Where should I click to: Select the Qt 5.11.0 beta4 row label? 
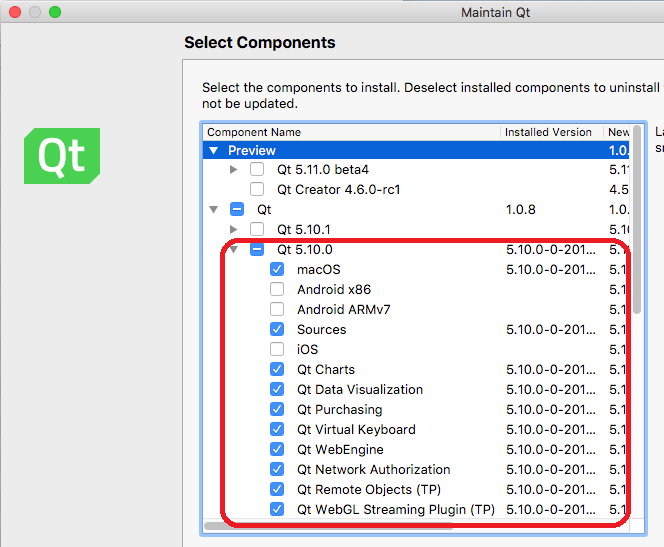click(323, 169)
